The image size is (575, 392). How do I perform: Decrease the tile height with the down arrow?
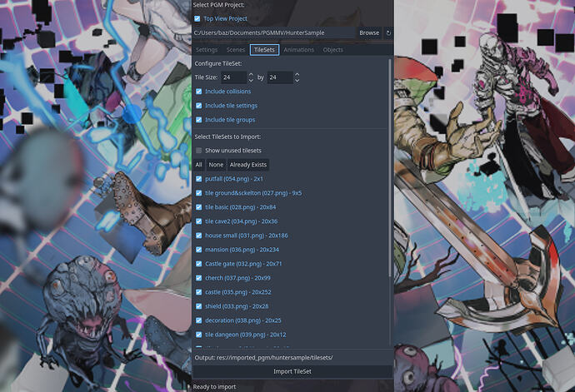pos(297,80)
